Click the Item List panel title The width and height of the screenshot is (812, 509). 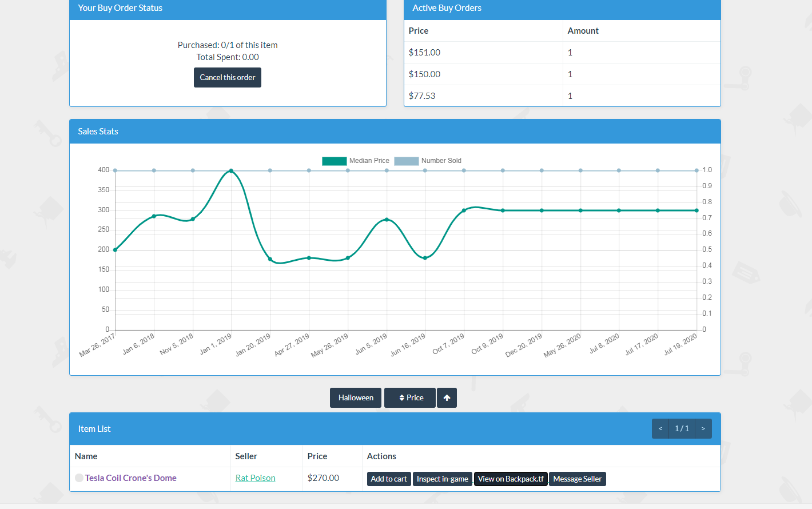pyautogui.click(x=94, y=429)
